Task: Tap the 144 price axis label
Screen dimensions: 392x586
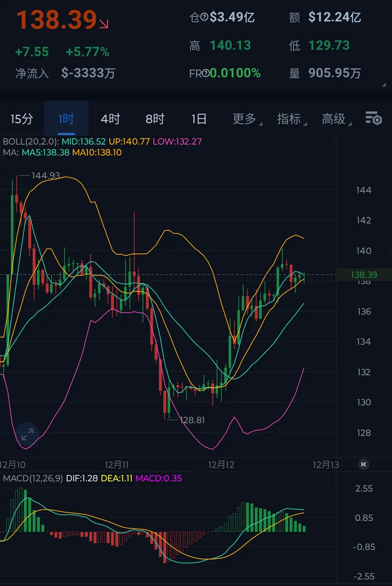Action: [x=364, y=190]
